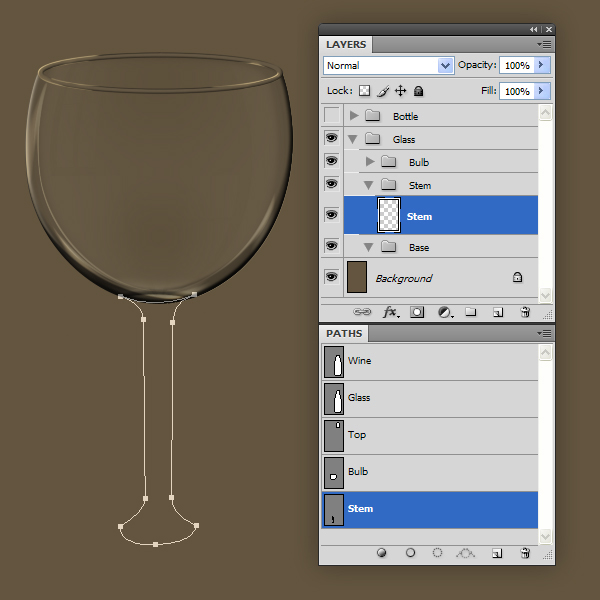Click the Wine path thumbnail

coord(334,362)
